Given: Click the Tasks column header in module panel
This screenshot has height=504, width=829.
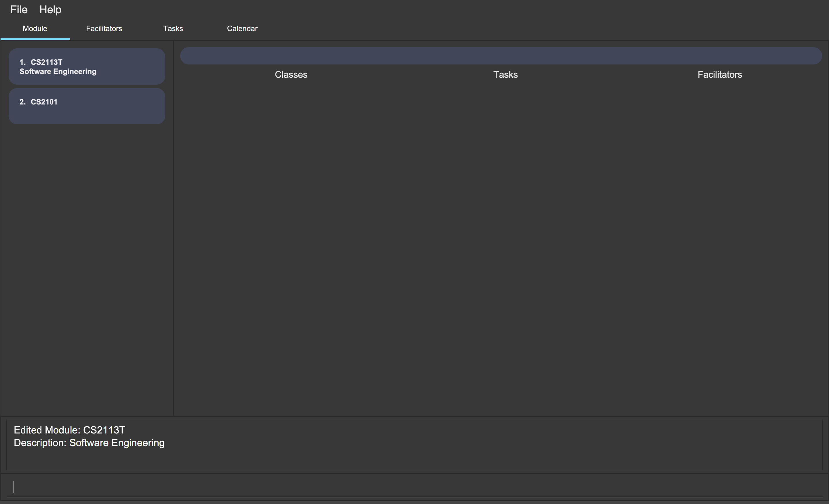Looking at the screenshot, I should tap(505, 75).
